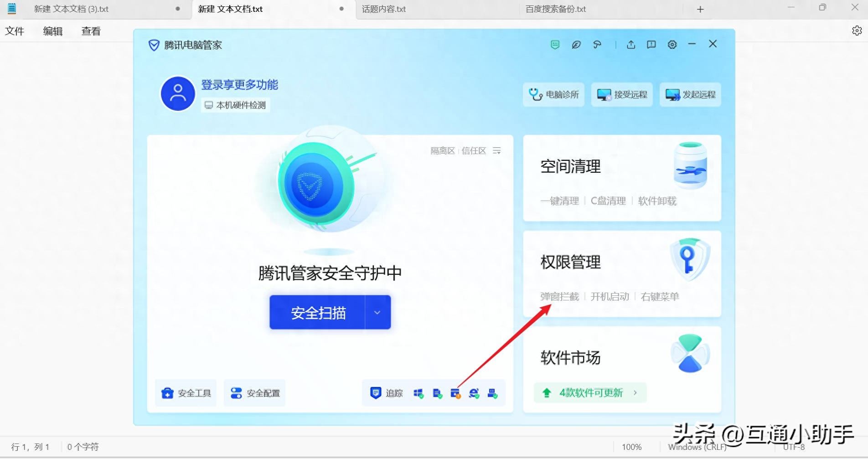Viewport: 868px width, 459px height.
Task: Open the Tencent PC Manager settings gear icon
Action: pos(672,44)
